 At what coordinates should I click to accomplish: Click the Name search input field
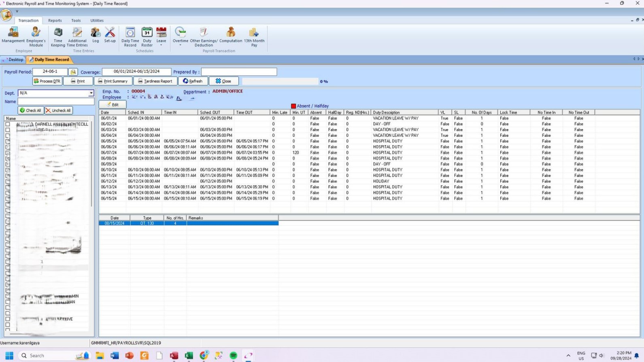click(x=56, y=102)
